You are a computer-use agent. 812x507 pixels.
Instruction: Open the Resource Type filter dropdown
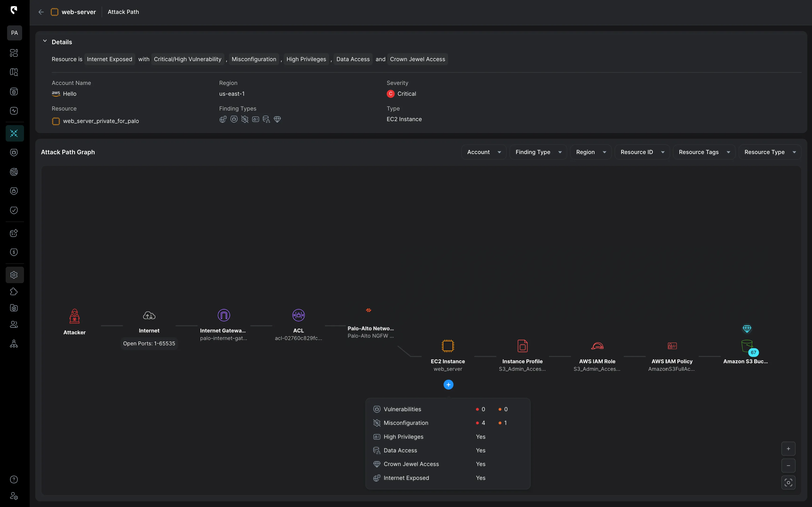click(770, 152)
